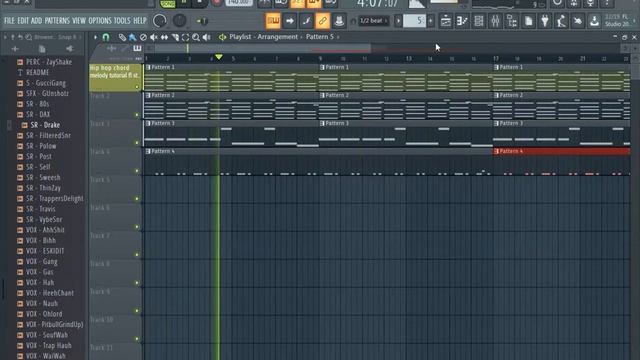
Task: Mute Track 2 with its green light
Action: (137, 115)
